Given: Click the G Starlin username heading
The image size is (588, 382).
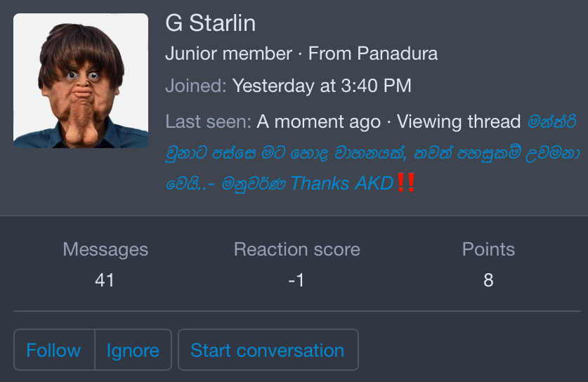Looking at the screenshot, I should click(210, 23).
